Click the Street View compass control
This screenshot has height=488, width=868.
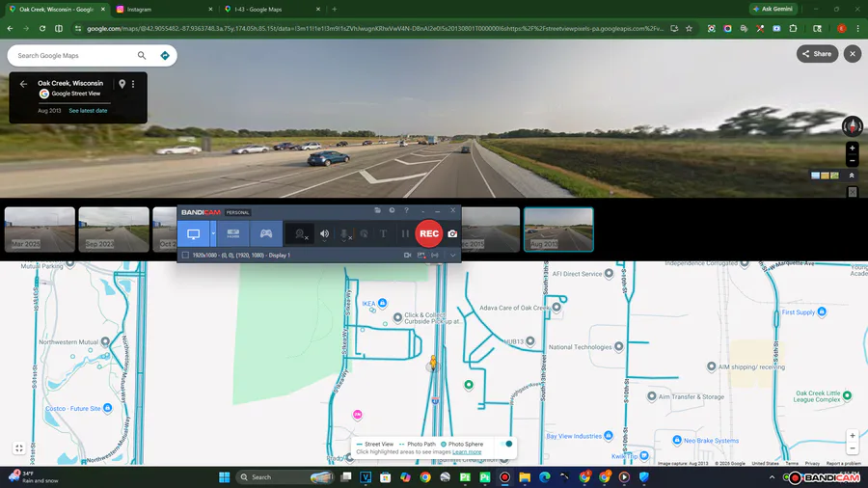pyautogui.click(x=852, y=126)
